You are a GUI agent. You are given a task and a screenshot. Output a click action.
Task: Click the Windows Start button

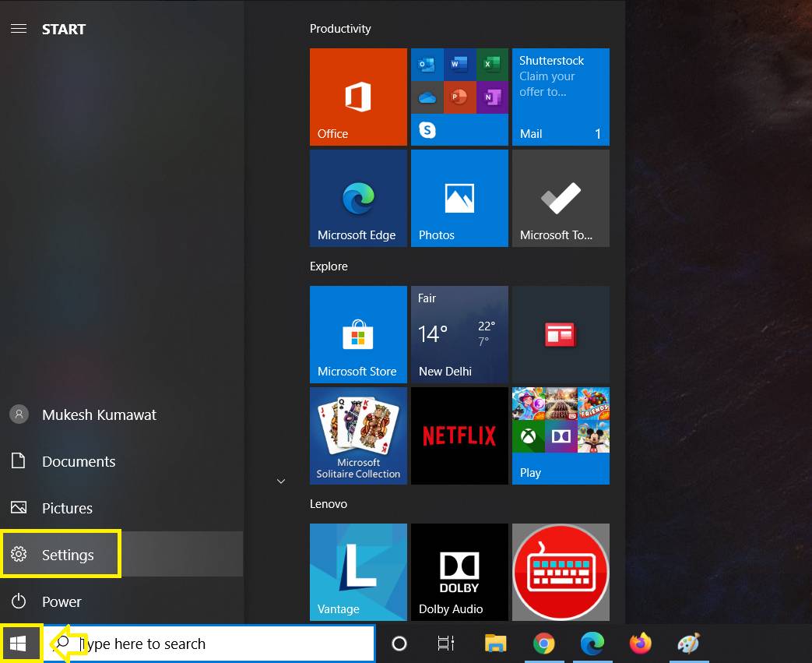pyautogui.click(x=19, y=644)
